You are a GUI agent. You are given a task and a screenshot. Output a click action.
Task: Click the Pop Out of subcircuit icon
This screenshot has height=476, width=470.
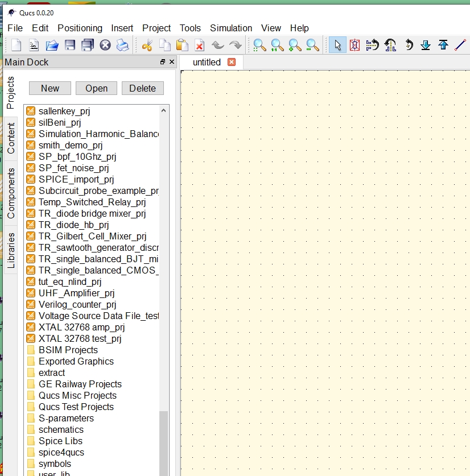(x=444, y=45)
